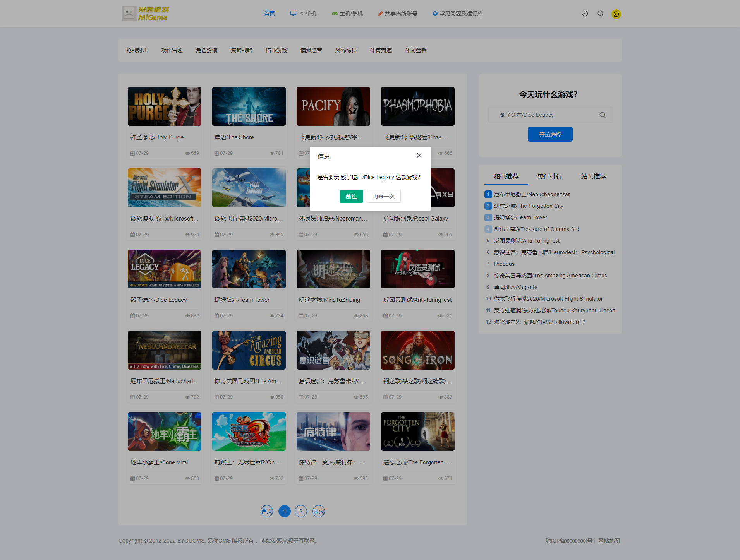Viewport: 740px width, 560px height.
Task: Click the 前往 button in dialog
Action: pos(351,196)
